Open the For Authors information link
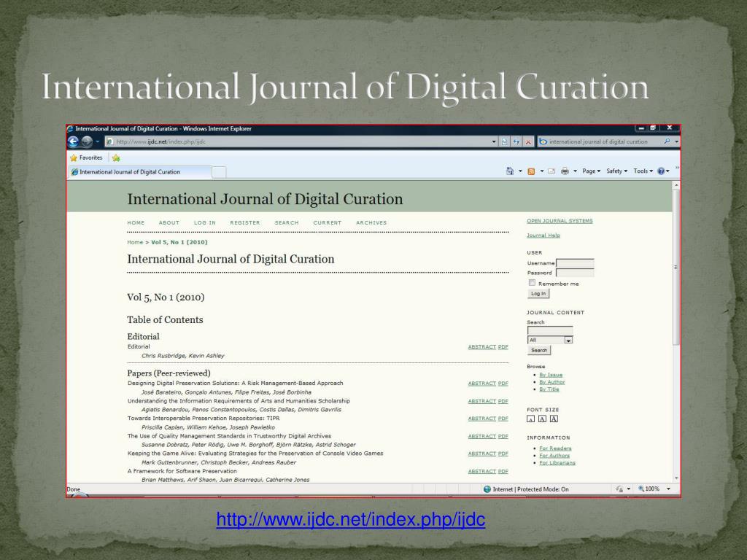Screen dimensions: 747x560 (554, 455)
